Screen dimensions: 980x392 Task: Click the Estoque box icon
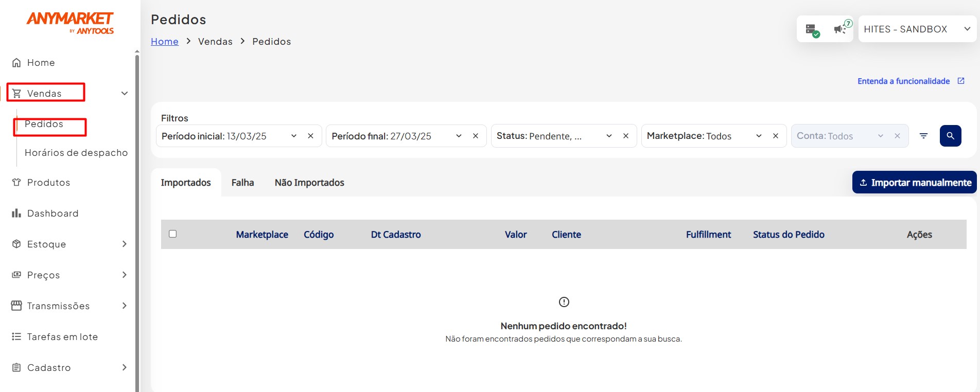(x=16, y=244)
